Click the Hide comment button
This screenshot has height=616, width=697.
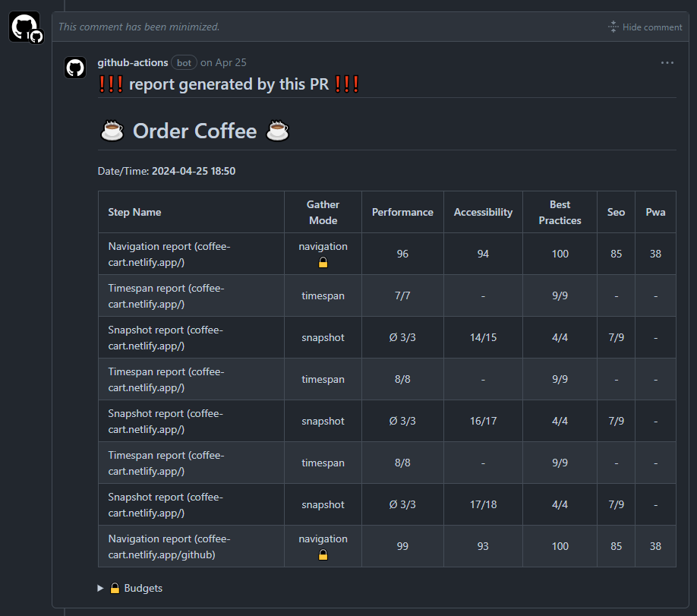point(645,27)
